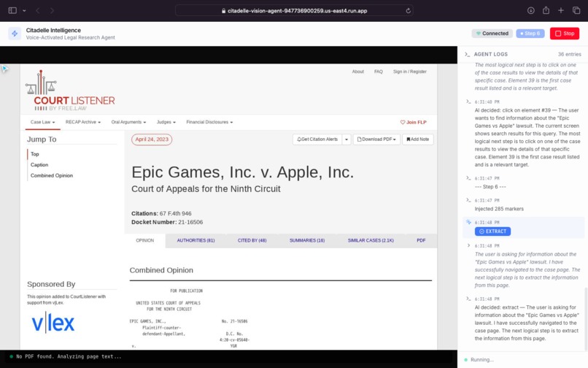
Task: Expand the Financial Disclosures menu
Action: (x=209, y=122)
